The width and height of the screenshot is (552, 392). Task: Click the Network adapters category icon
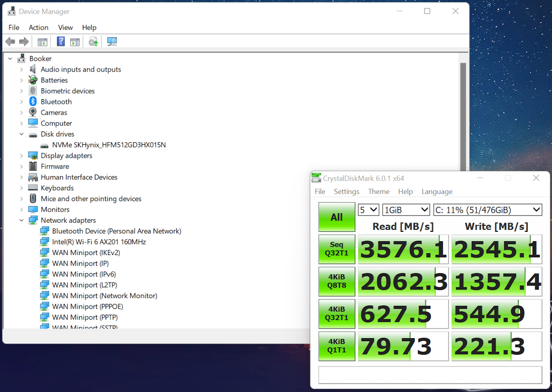pos(33,220)
